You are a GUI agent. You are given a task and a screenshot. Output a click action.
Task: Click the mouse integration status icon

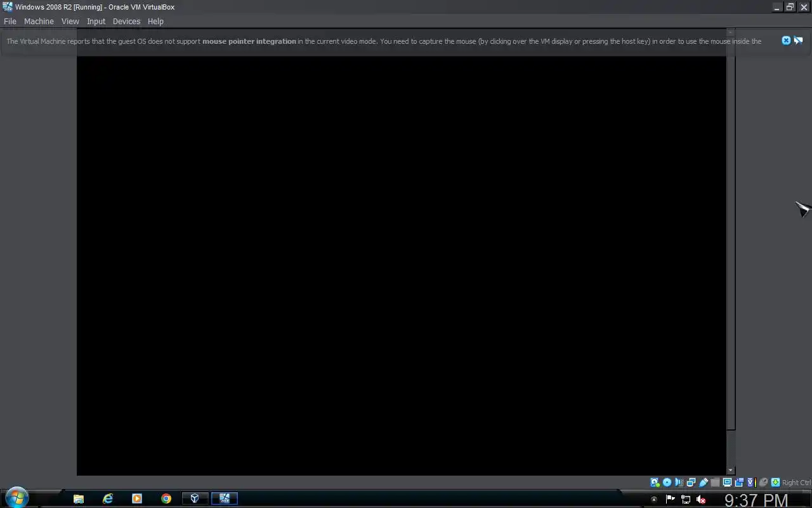(763, 483)
